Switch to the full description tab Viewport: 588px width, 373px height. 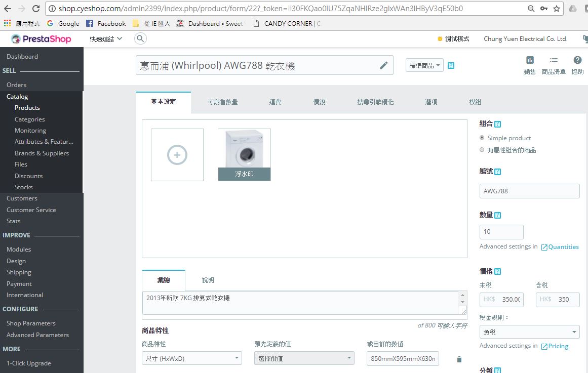click(x=208, y=280)
